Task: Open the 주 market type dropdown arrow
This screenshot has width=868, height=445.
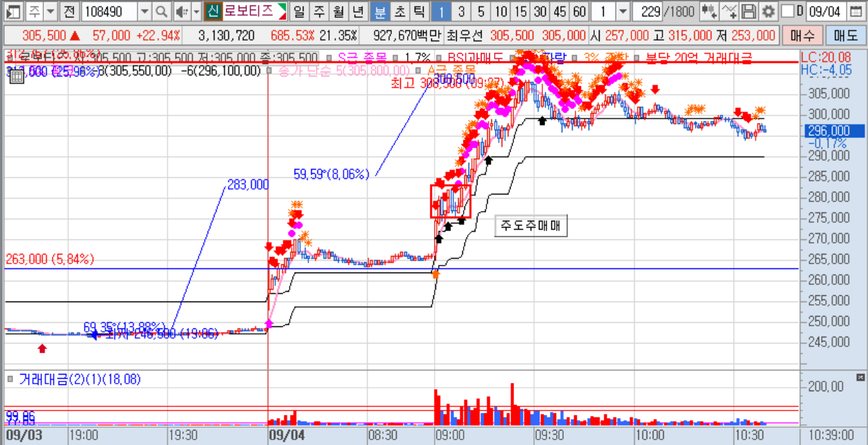Action: pos(51,11)
